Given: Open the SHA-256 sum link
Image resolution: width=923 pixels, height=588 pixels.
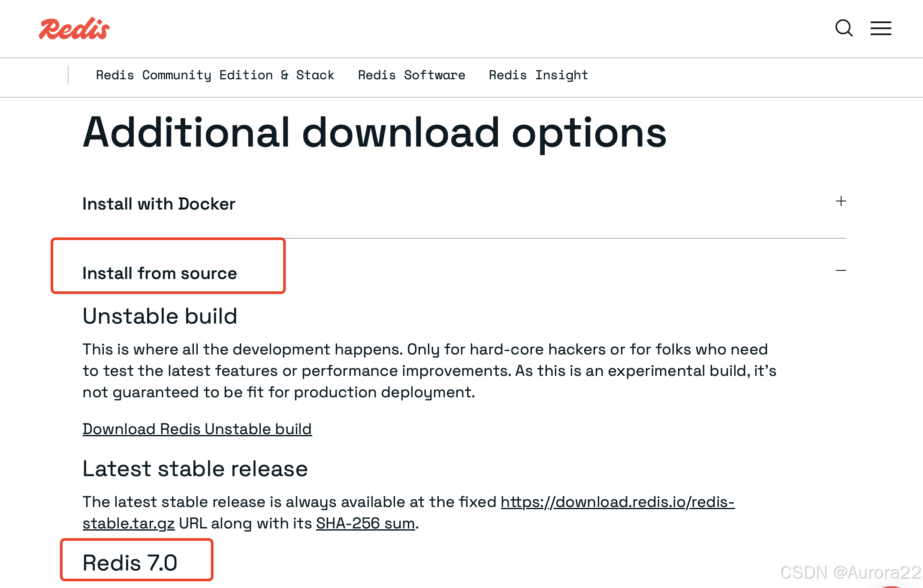Looking at the screenshot, I should (365, 523).
